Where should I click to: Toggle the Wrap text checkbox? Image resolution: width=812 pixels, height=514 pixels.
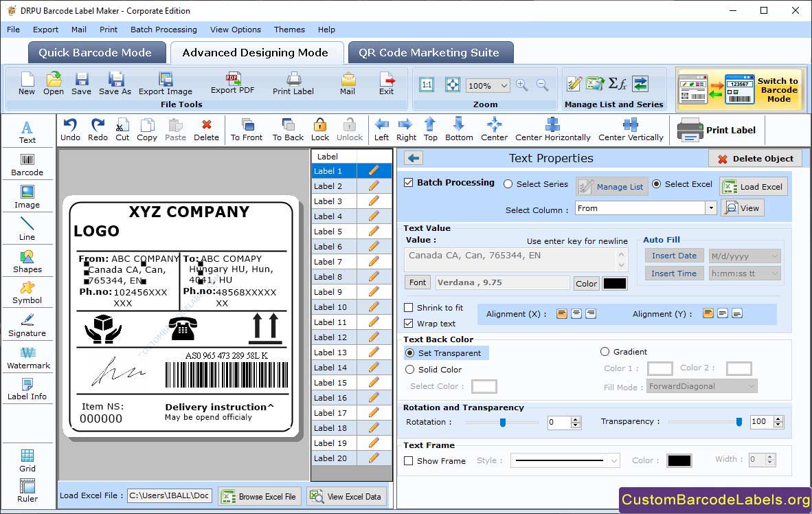click(409, 324)
